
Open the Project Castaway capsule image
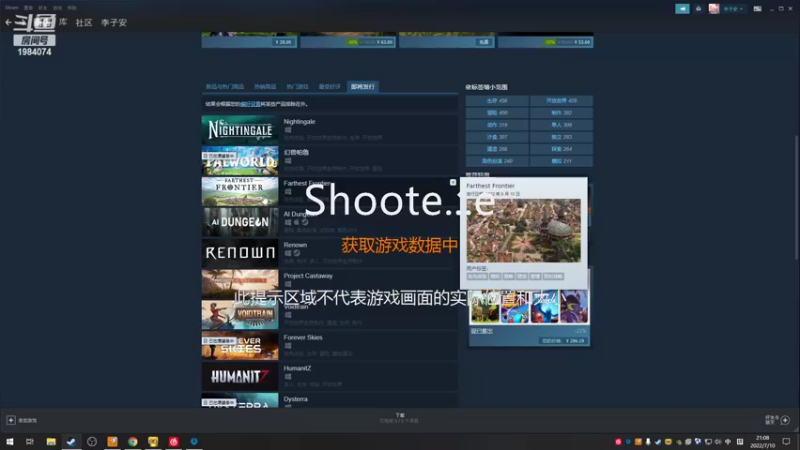(x=240, y=284)
